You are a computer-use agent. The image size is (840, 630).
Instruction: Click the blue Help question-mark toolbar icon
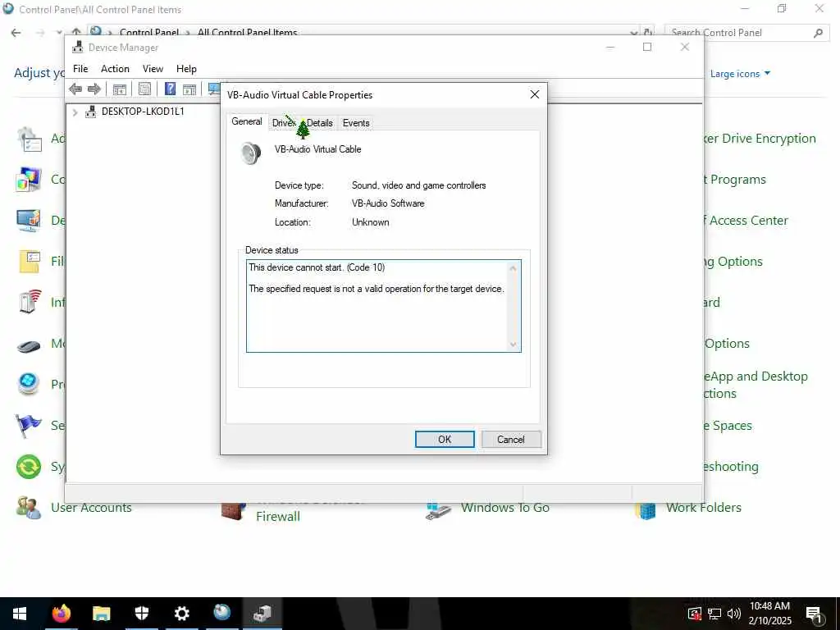coord(170,89)
